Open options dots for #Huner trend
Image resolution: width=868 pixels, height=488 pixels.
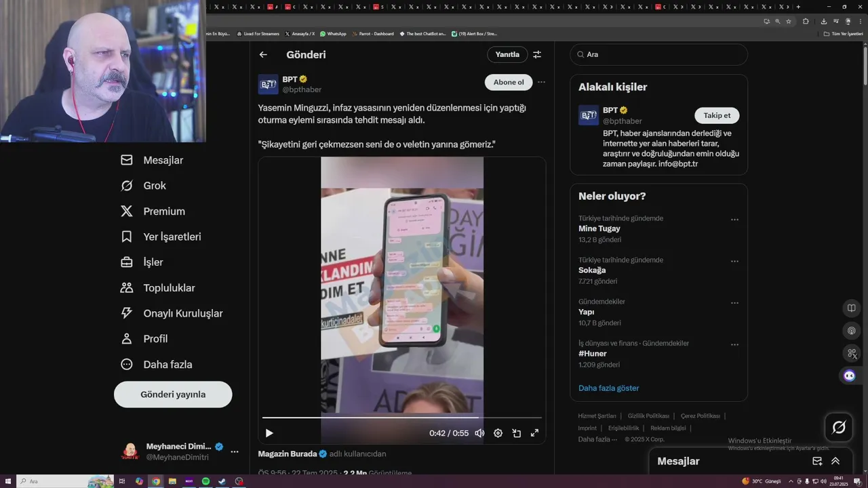click(x=734, y=344)
